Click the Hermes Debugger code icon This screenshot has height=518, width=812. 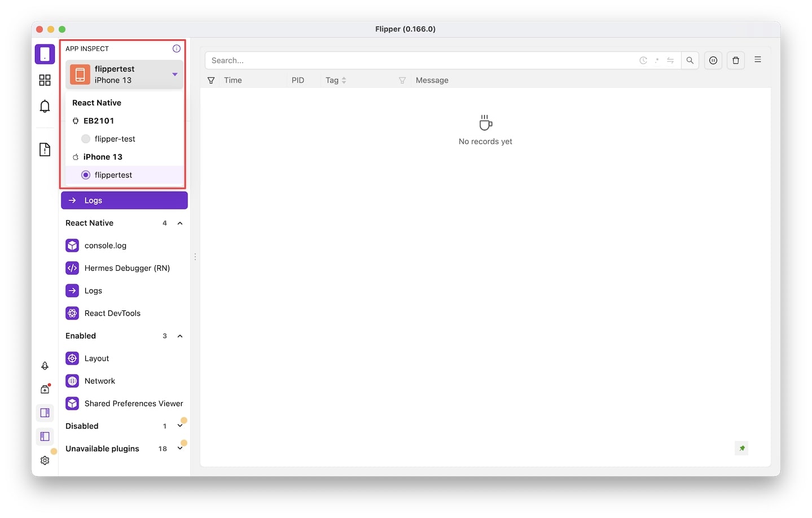[x=72, y=268]
